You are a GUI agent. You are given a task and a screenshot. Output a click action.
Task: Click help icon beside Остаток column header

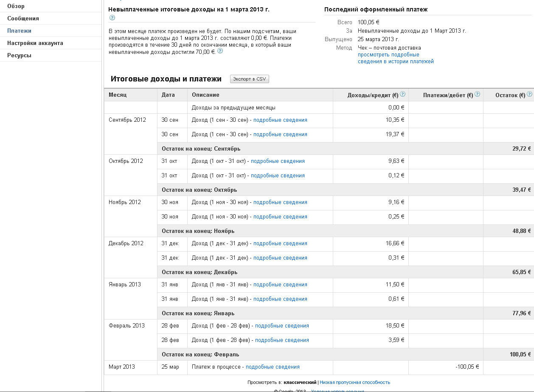pos(529,94)
